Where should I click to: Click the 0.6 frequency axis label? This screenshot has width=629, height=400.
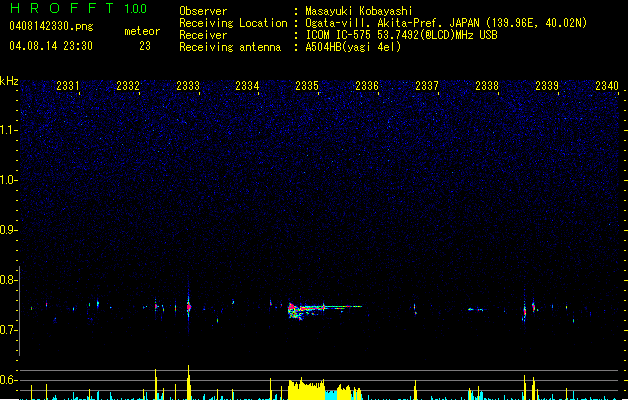pos(8,380)
